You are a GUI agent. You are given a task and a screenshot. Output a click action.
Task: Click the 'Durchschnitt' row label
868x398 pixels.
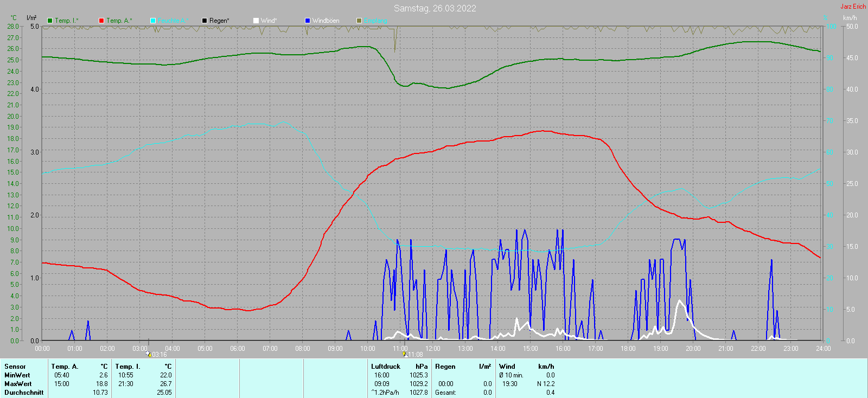[24, 393]
